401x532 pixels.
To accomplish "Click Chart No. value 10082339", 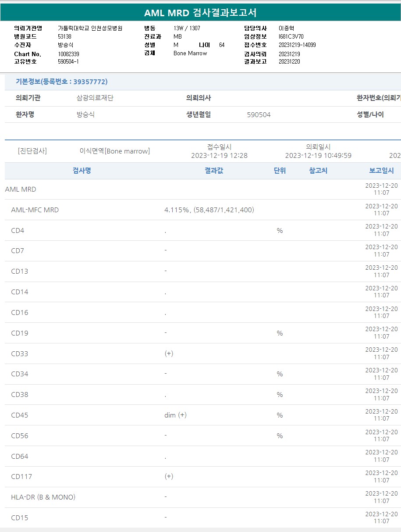I will click(x=68, y=54).
